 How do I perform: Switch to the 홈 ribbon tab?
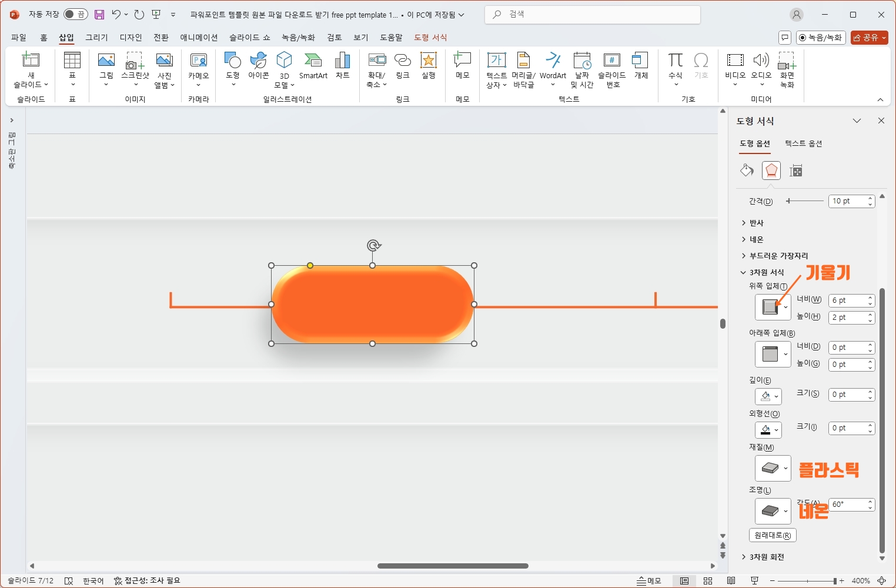pyautogui.click(x=44, y=37)
